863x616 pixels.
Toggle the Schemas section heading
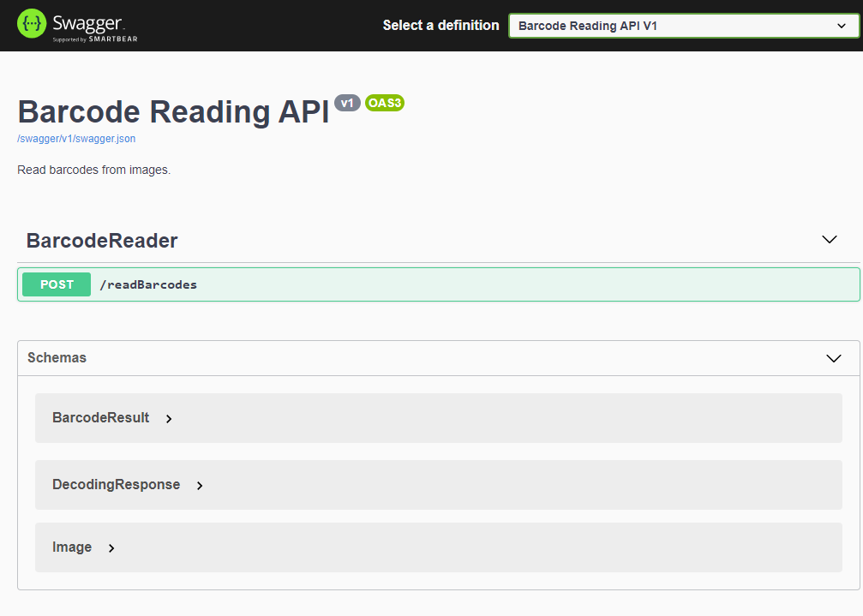click(x=57, y=358)
